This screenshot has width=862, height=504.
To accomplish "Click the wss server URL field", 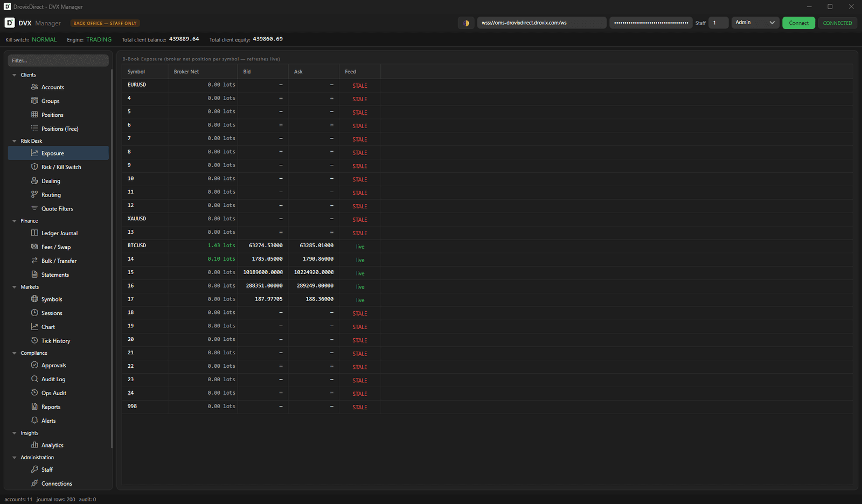I will click(x=542, y=23).
